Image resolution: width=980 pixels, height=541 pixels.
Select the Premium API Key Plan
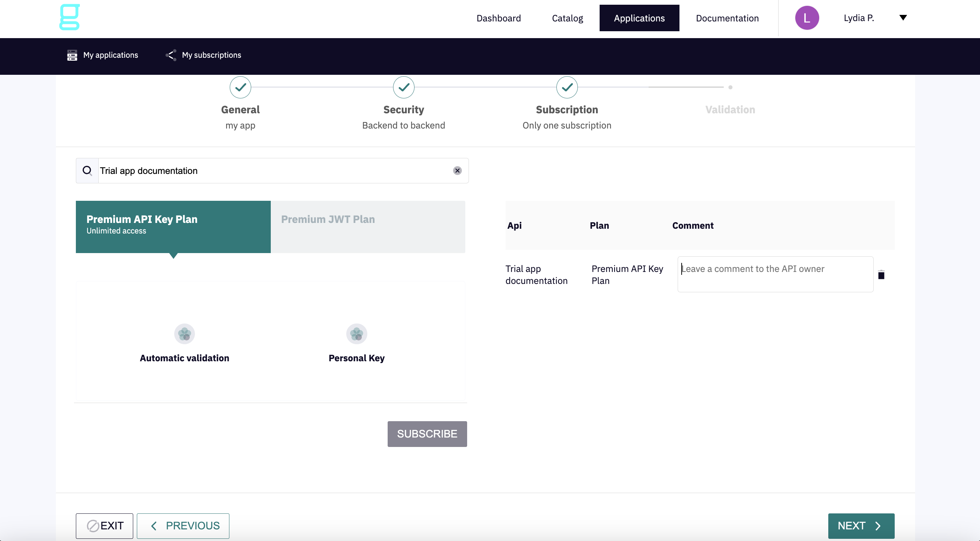point(173,226)
